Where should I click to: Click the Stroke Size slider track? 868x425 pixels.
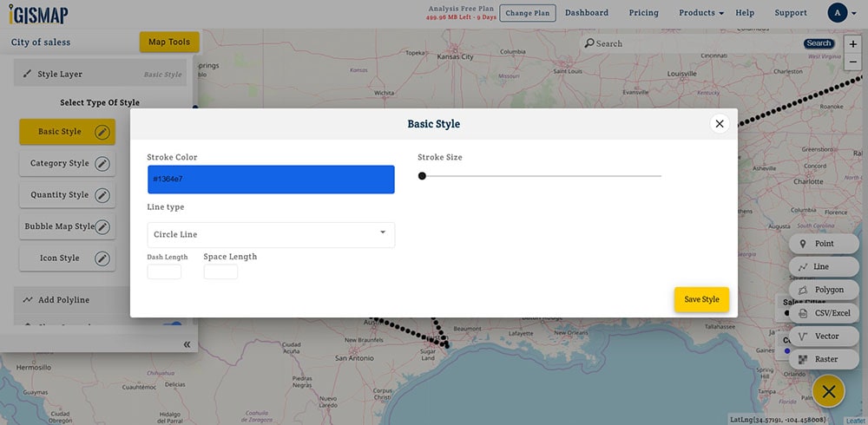[x=542, y=176]
